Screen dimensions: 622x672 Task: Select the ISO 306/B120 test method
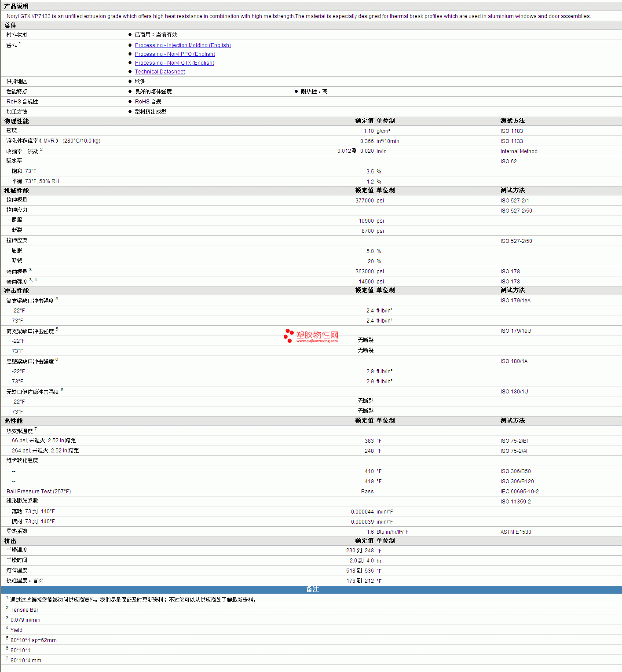point(517,481)
